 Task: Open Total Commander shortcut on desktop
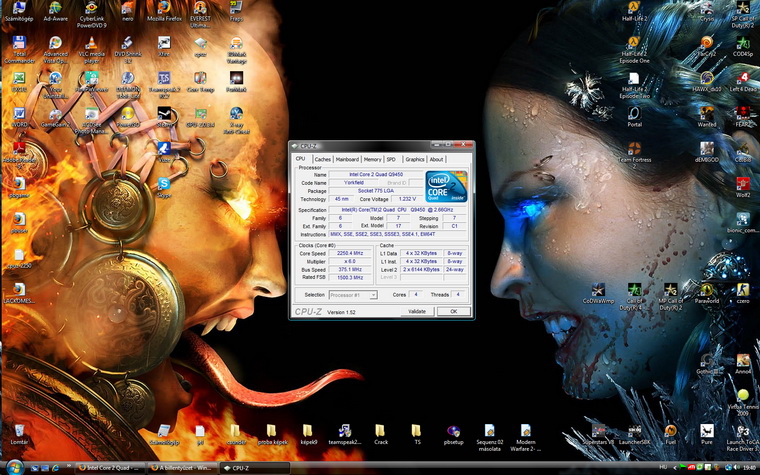(19, 50)
